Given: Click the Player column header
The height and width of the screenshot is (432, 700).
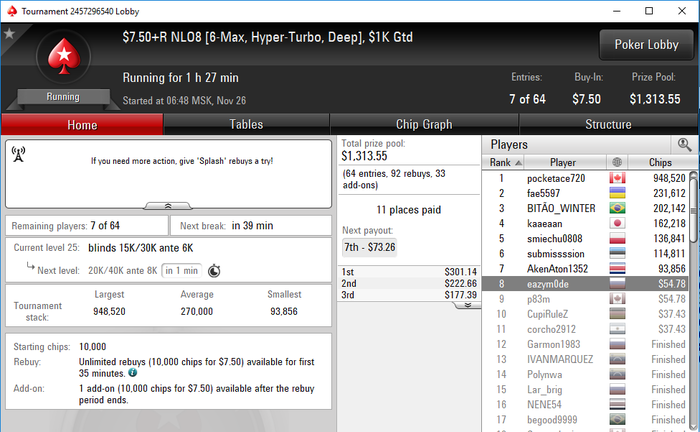Looking at the screenshot, I should [x=565, y=162].
